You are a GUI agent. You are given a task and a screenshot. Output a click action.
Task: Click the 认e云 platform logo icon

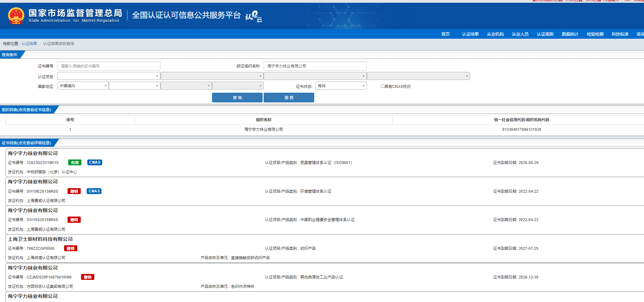254,16
